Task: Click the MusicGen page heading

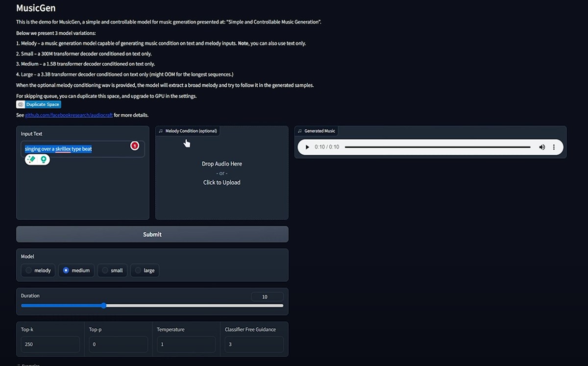Action: (36, 8)
